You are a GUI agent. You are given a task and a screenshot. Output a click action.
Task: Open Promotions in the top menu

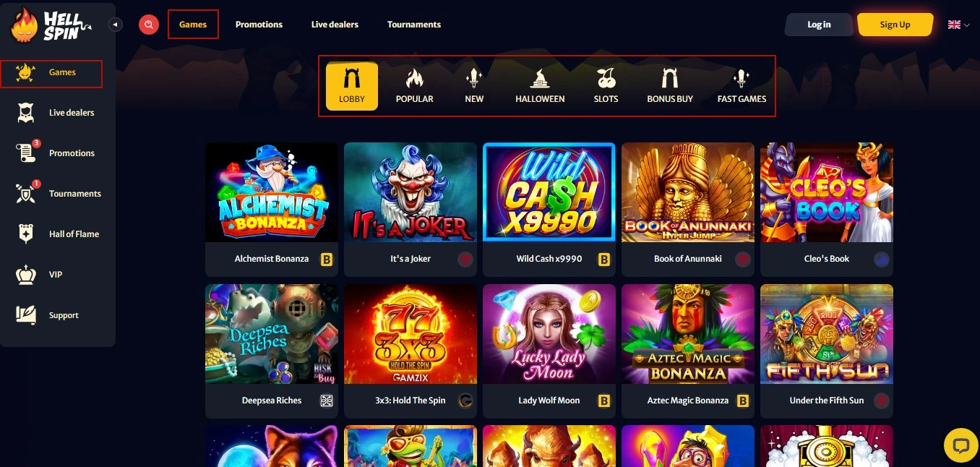coord(259,25)
